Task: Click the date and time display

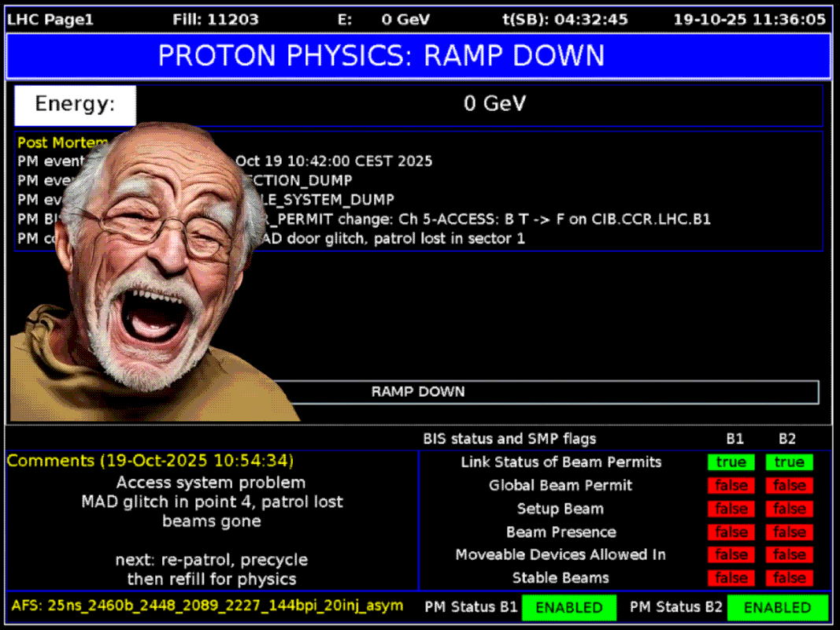Action: pos(749,20)
